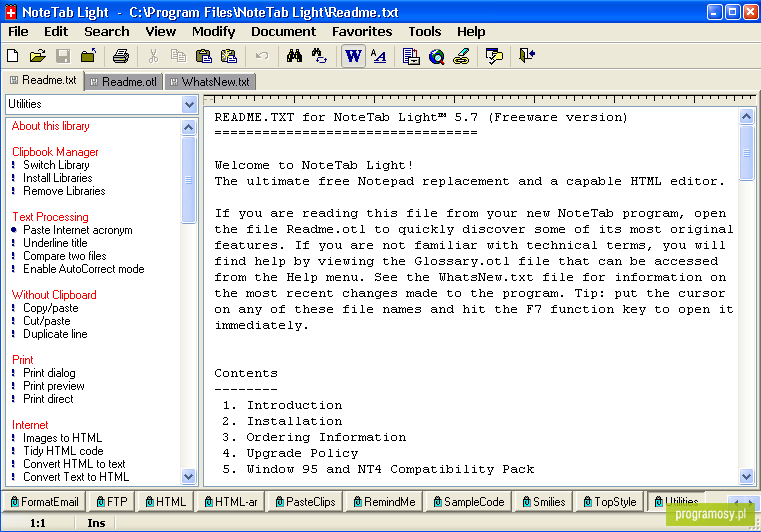Print the document using printer icon
Screen dimensions: 761x532
click(x=121, y=56)
